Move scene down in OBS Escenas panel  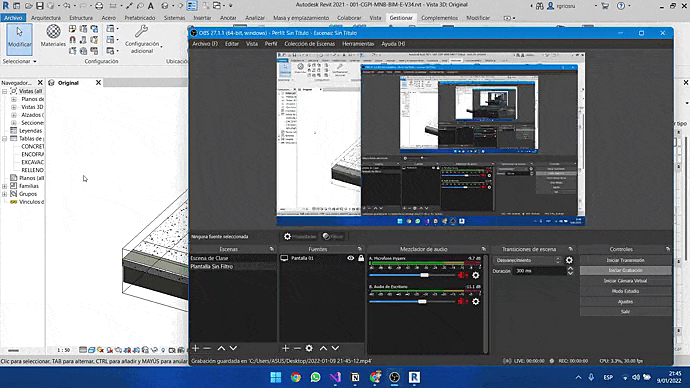coord(233,348)
